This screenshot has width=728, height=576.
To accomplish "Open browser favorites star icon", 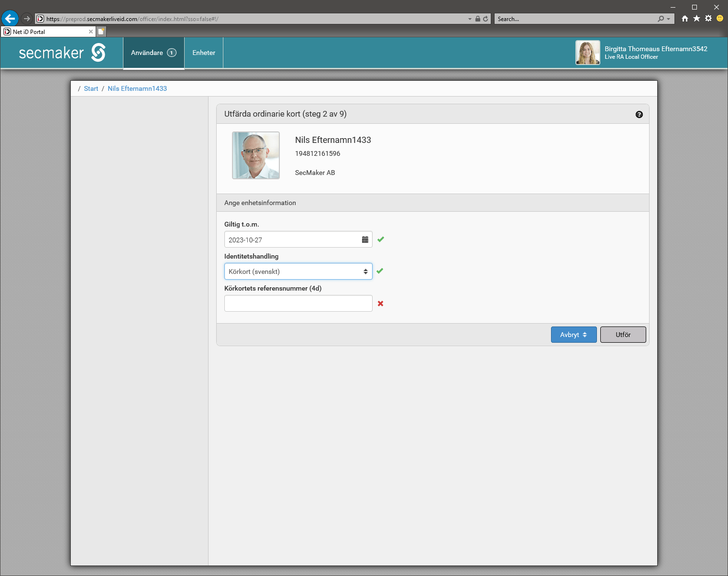I will tap(696, 19).
